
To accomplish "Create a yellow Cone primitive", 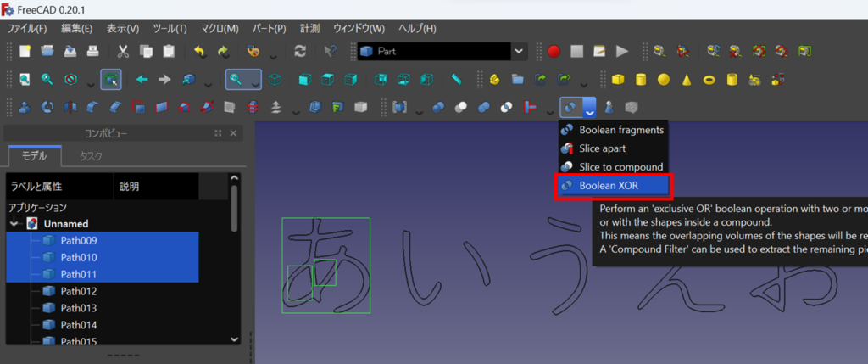I will pyautogui.click(x=687, y=79).
